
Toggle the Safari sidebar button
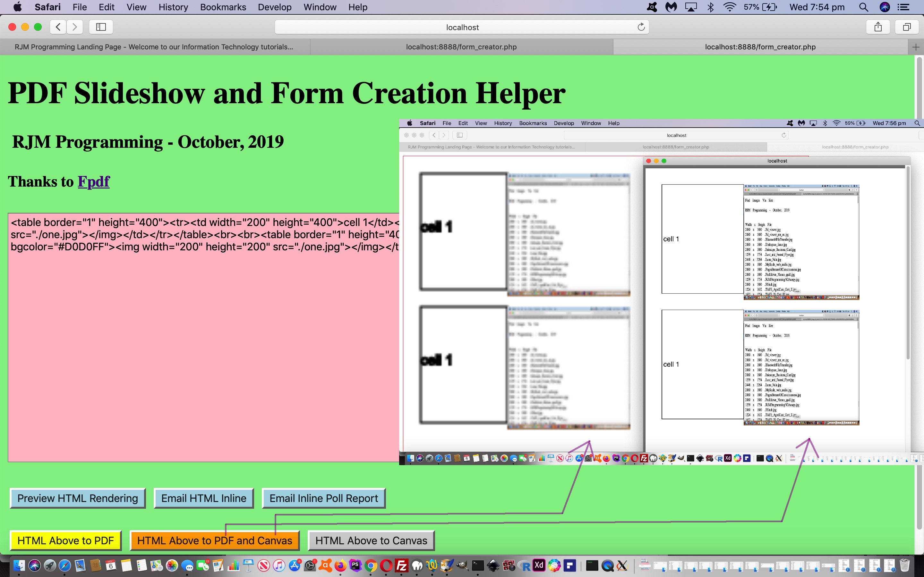click(101, 27)
